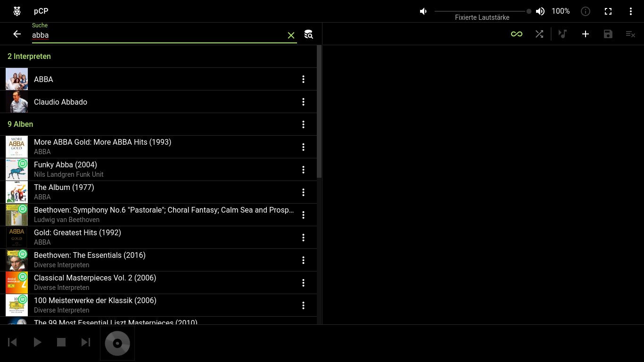This screenshot has height=362, width=644.
Task: Click the Classical Masterpieces Vol. 2 cover
Action: (x=17, y=283)
